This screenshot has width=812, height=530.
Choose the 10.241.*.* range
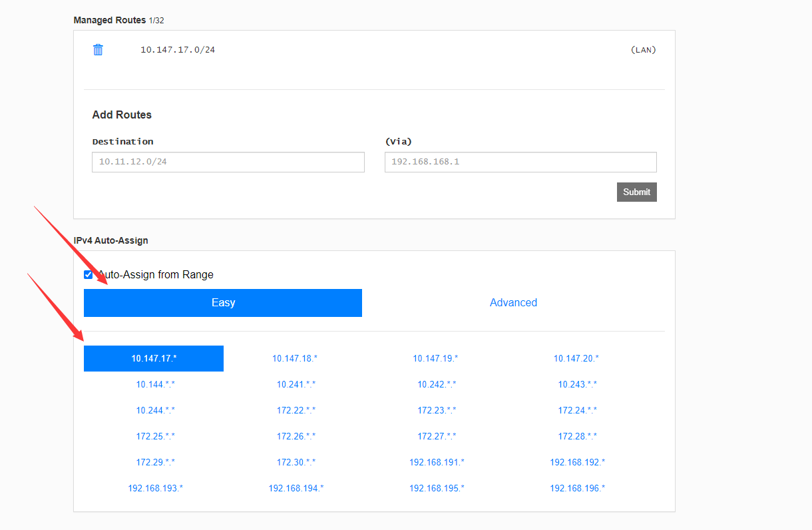click(x=296, y=384)
